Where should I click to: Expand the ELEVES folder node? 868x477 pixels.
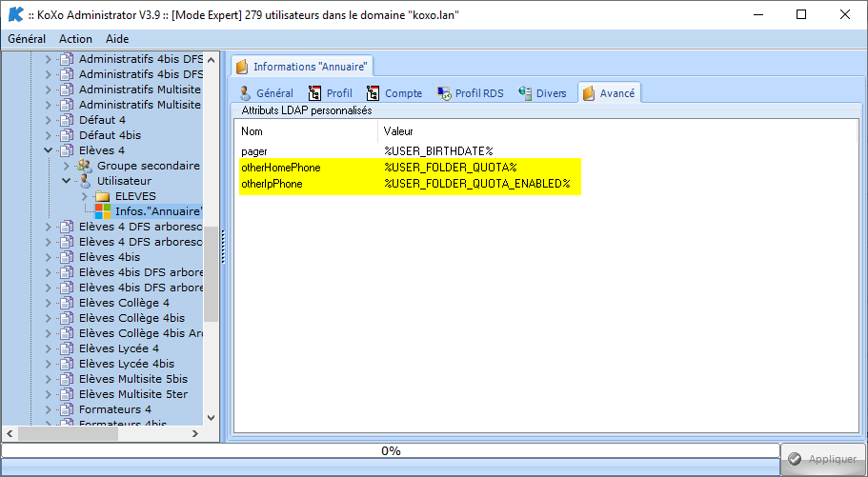(x=85, y=196)
